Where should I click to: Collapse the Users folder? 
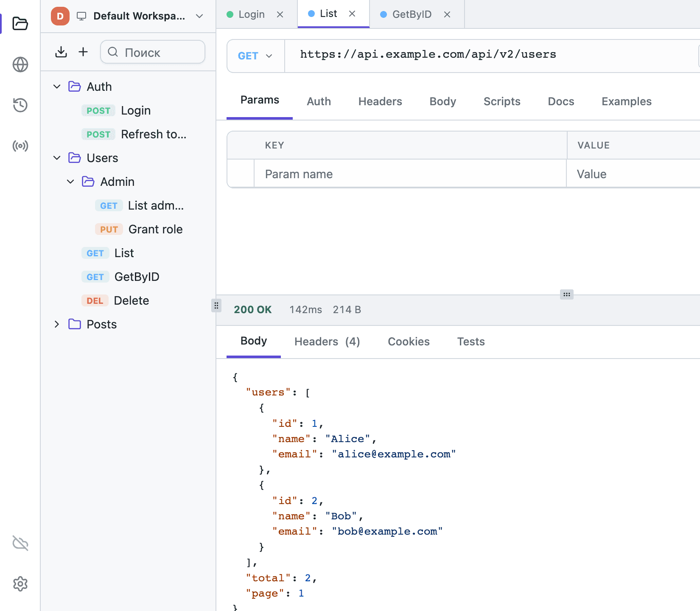point(57,158)
